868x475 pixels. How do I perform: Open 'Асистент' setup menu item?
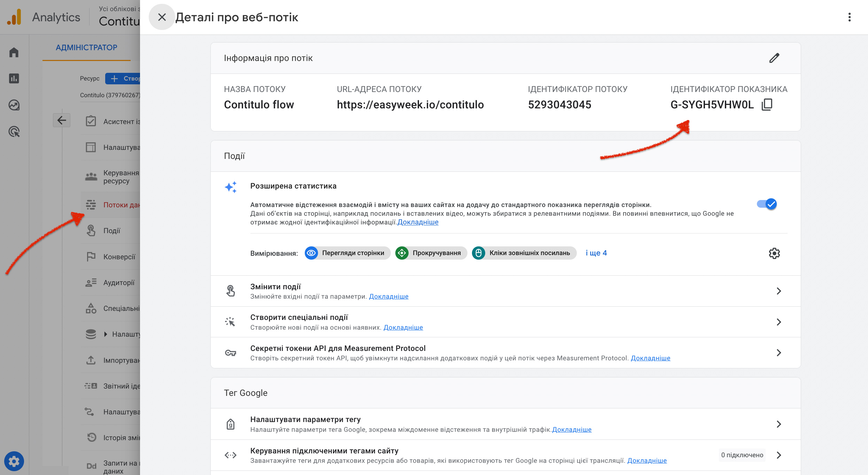(x=110, y=122)
